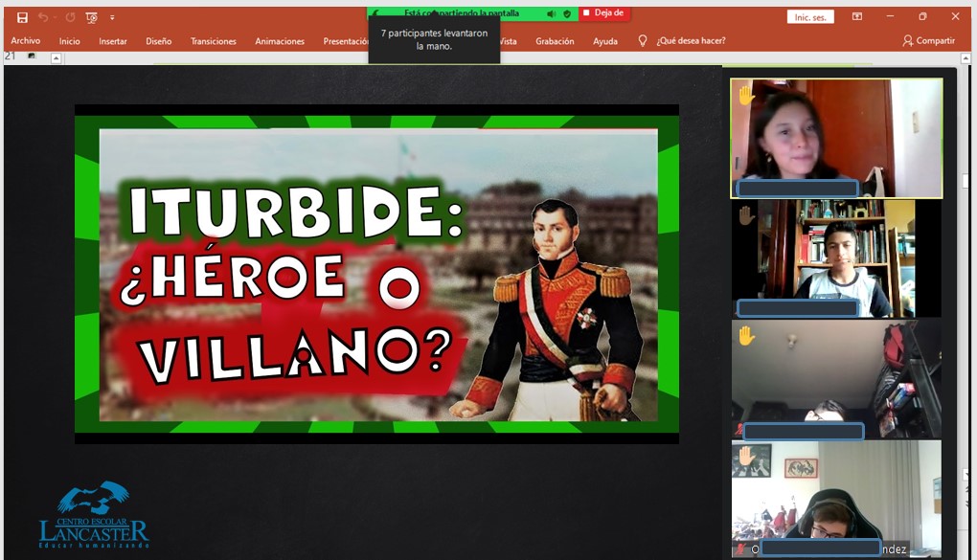The image size is (977, 560).
Task: Click the muted microphone icon on third video tile
Action: (x=739, y=429)
